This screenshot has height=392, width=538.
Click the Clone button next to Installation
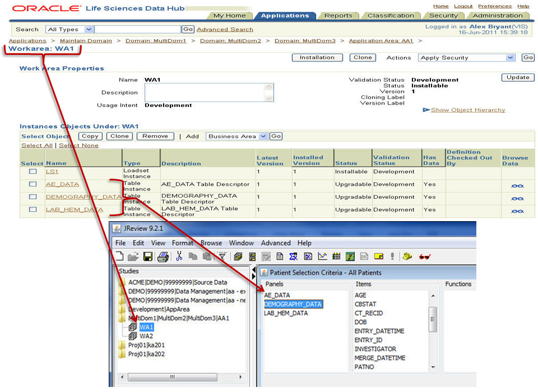pos(363,58)
